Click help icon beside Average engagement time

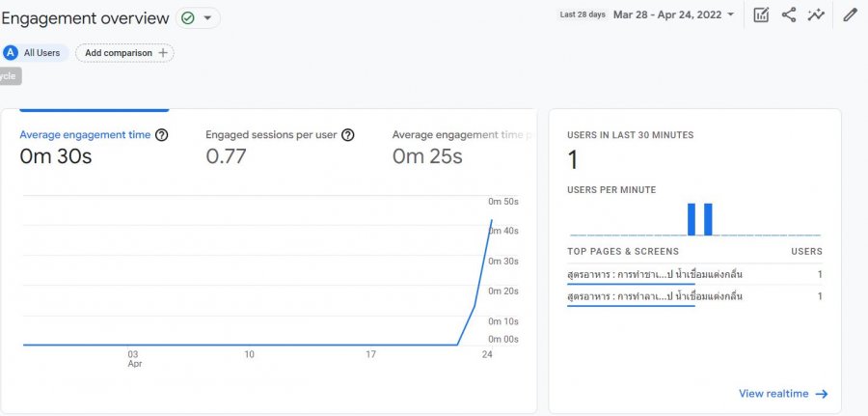click(162, 135)
